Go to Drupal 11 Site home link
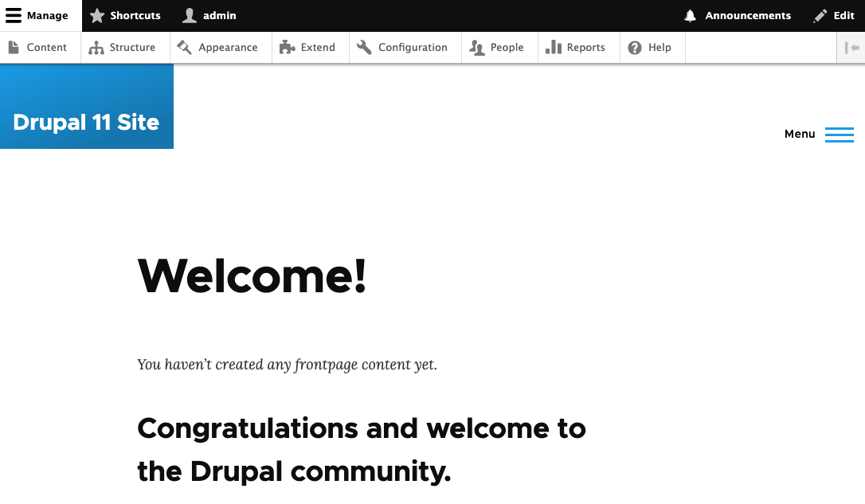Screen dimensions: 865x504 click(x=86, y=123)
